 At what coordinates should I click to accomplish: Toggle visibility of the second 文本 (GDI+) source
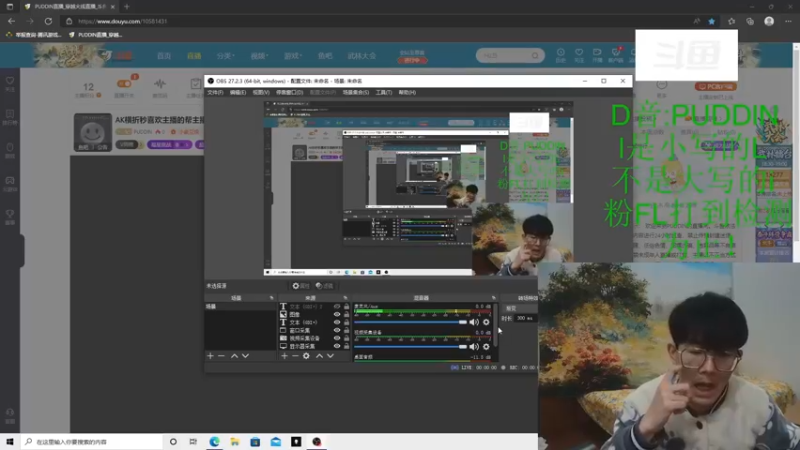(x=337, y=322)
